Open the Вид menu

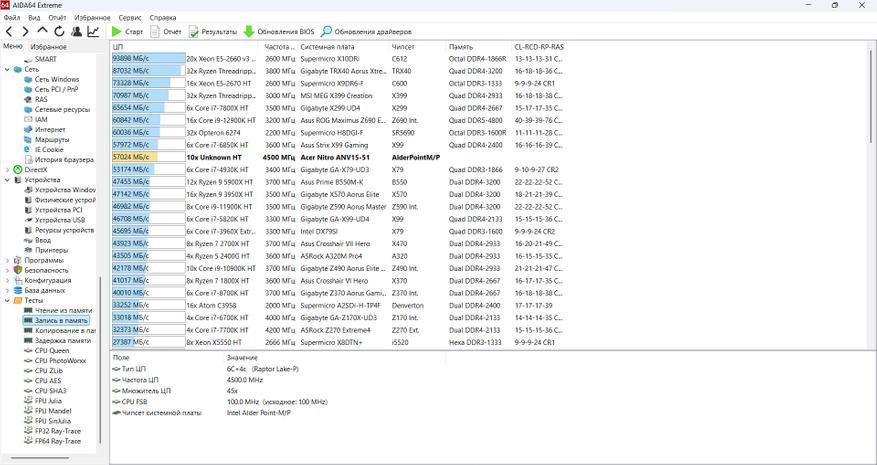click(34, 18)
